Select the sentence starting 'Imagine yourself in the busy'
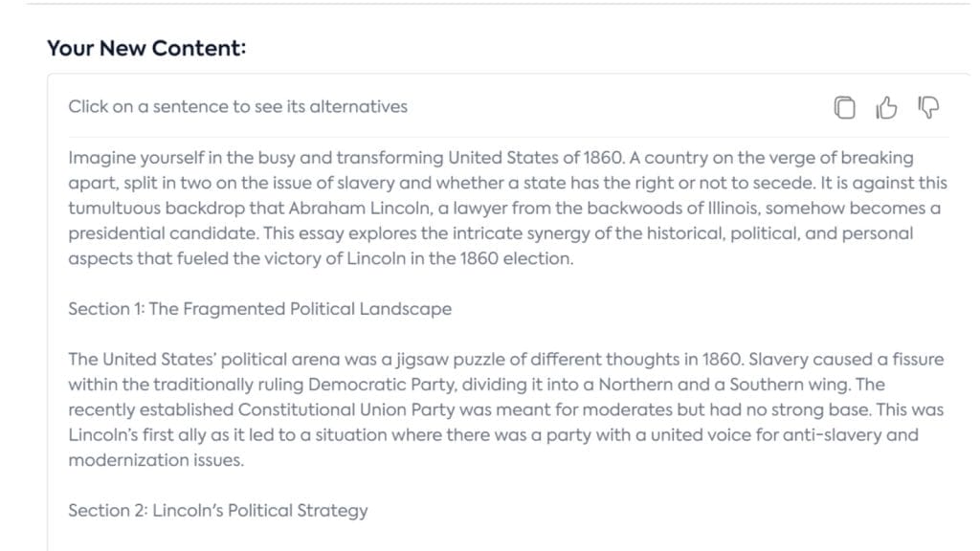 346,158
